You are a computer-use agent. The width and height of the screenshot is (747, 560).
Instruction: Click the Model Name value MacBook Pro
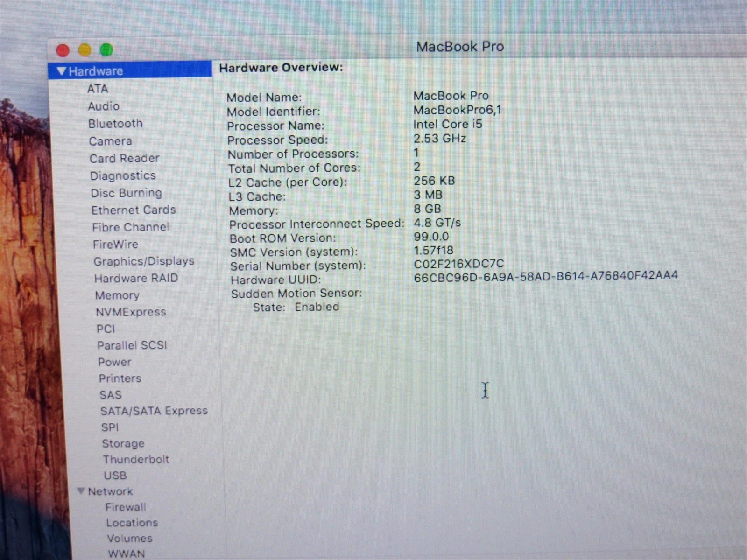pyautogui.click(x=451, y=96)
